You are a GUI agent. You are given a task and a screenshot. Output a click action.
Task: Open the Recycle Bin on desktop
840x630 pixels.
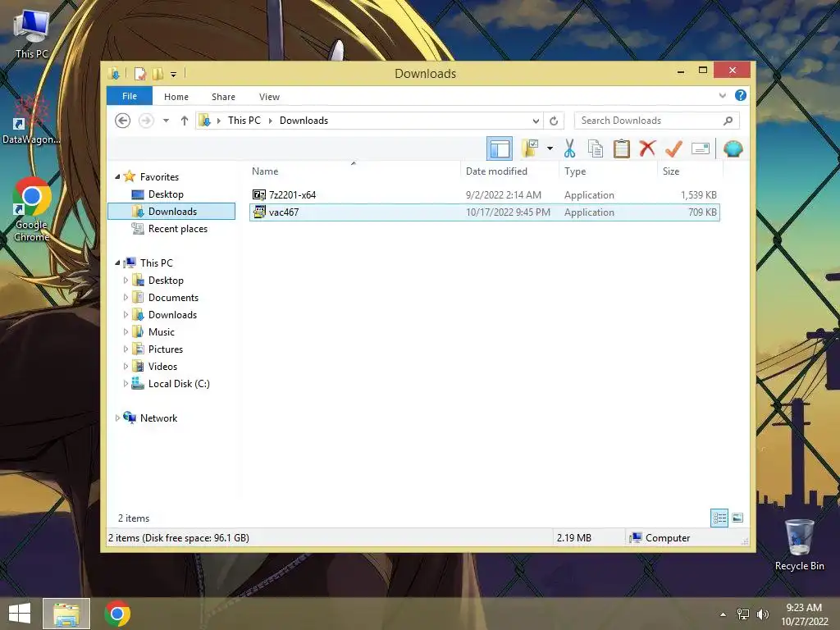pos(799,545)
